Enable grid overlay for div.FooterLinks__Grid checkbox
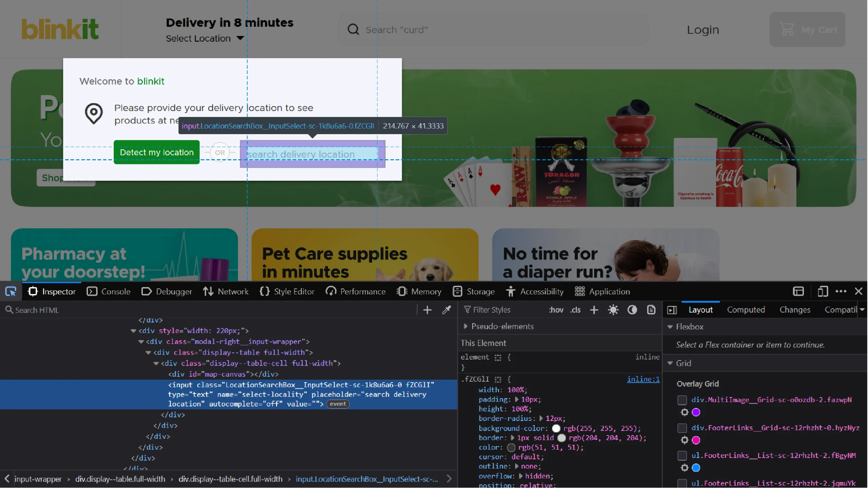 tap(682, 428)
